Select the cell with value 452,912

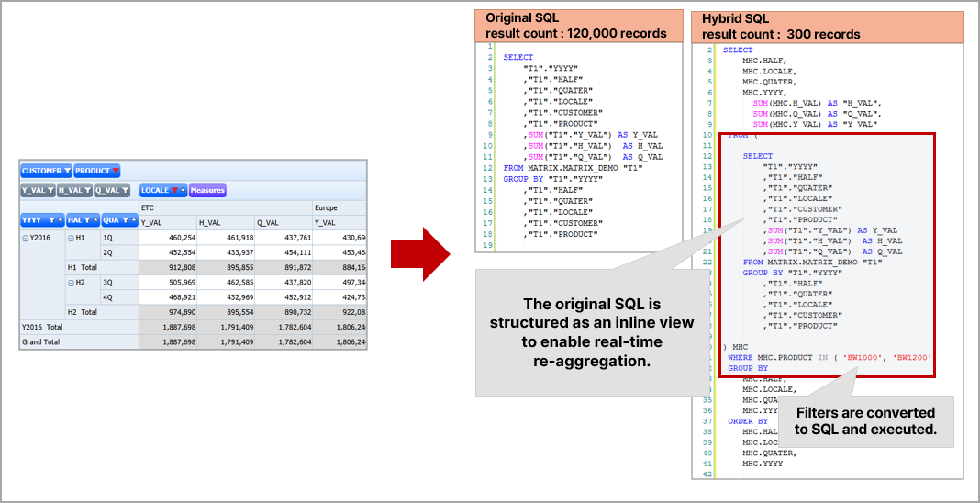[284, 296]
